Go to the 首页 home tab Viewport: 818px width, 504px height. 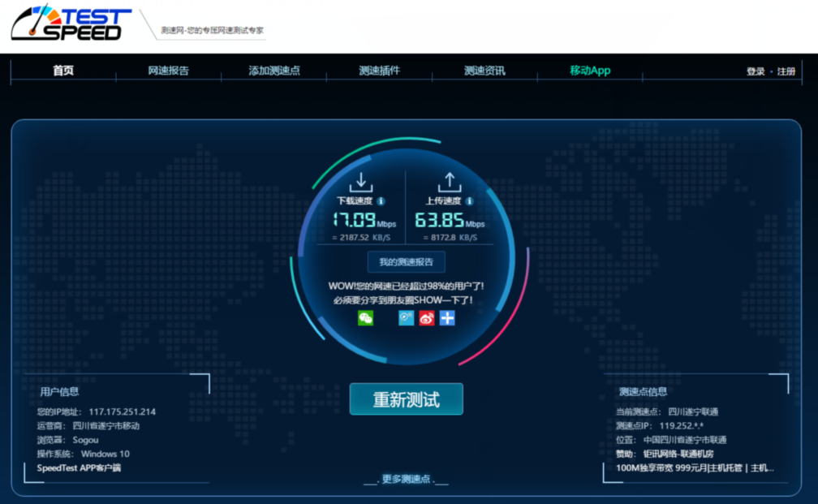coord(63,71)
